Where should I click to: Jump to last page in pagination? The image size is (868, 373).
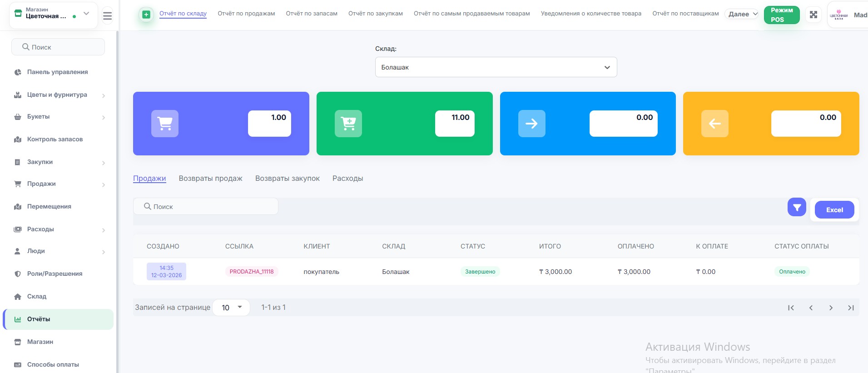(x=851, y=308)
